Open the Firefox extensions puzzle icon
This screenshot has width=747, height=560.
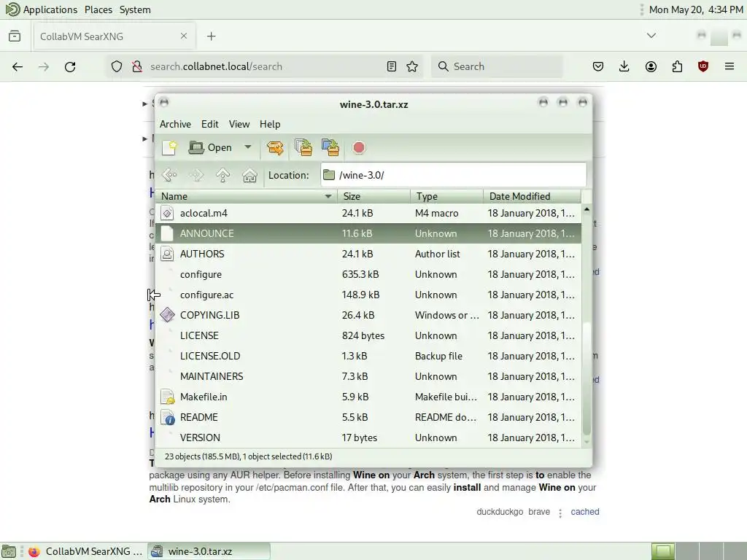click(x=677, y=66)
